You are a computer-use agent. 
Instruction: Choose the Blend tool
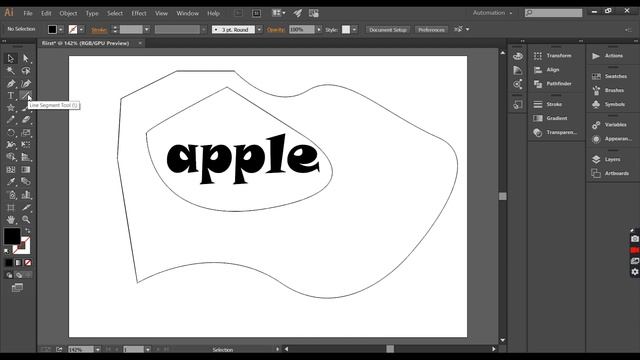[x=26, y=182]
